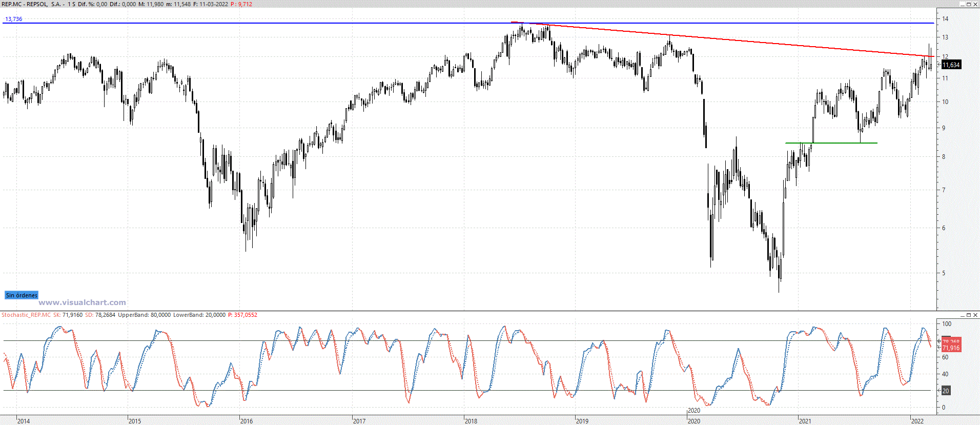
Task: Maximize the REP.MC price chart window
Action: (x=969, y=4)
